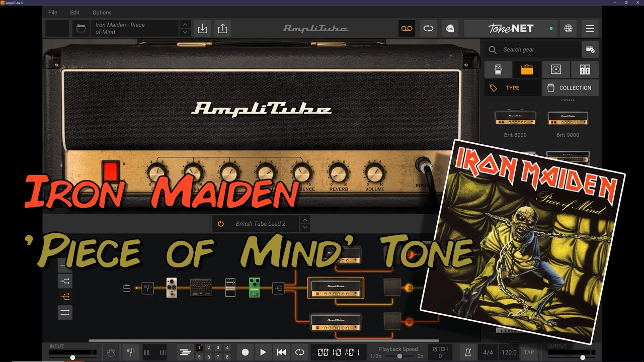
Task: Open the looper icon in top bar
Action: point(428,29)
